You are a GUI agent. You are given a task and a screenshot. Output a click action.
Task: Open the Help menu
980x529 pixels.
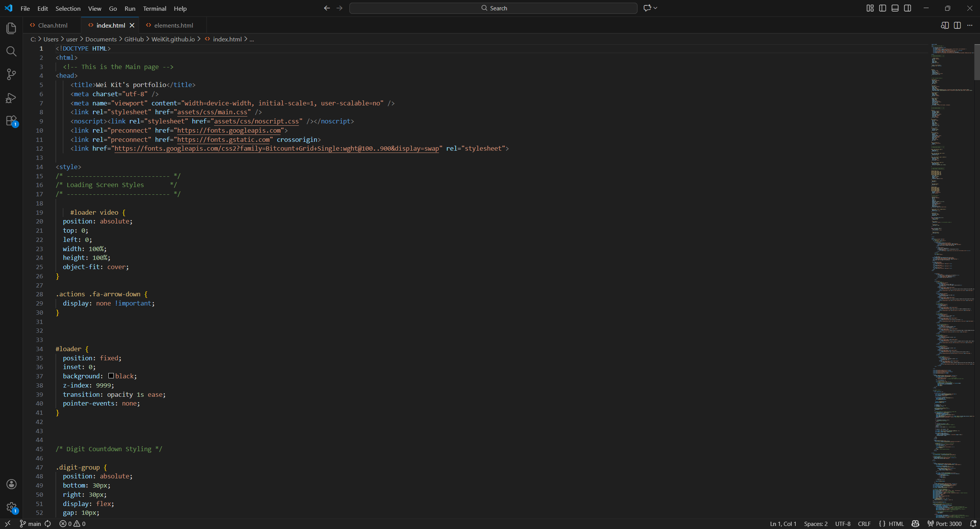[x=180, y=8]
